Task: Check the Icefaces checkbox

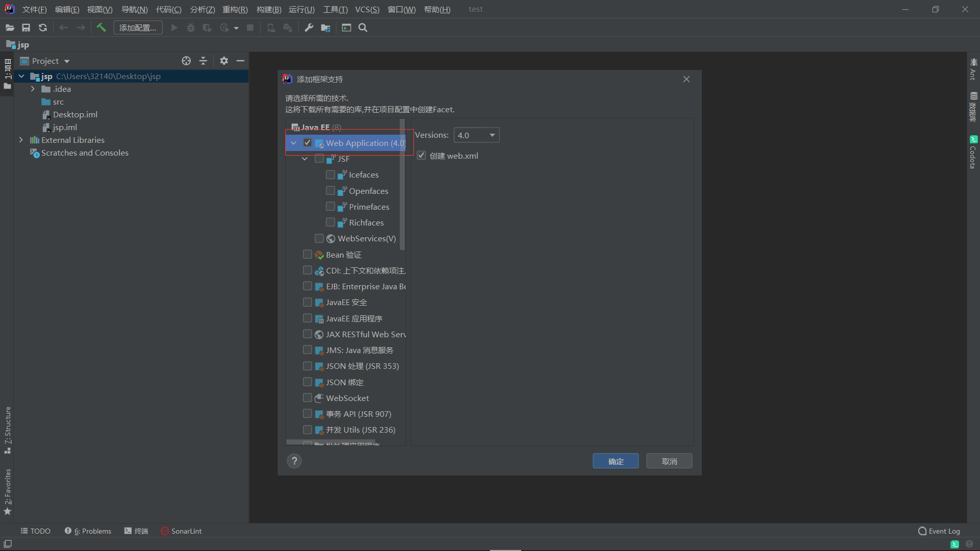Action: 330,174
